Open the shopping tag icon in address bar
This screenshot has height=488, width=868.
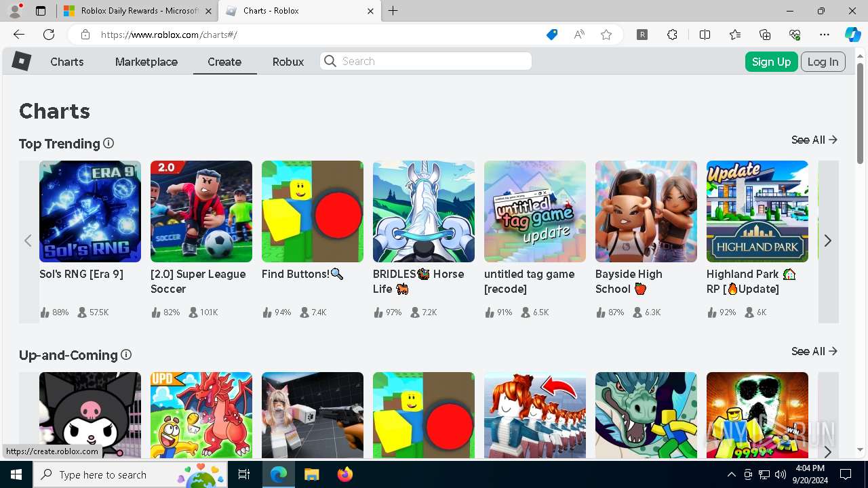[552, 35]
